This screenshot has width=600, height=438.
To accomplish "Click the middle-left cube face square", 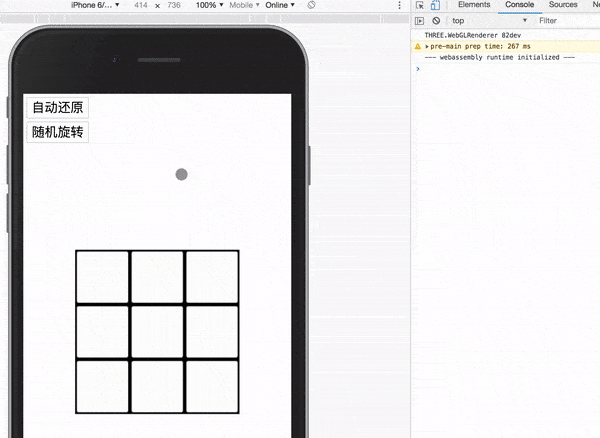I will click(x=102, y=332).
